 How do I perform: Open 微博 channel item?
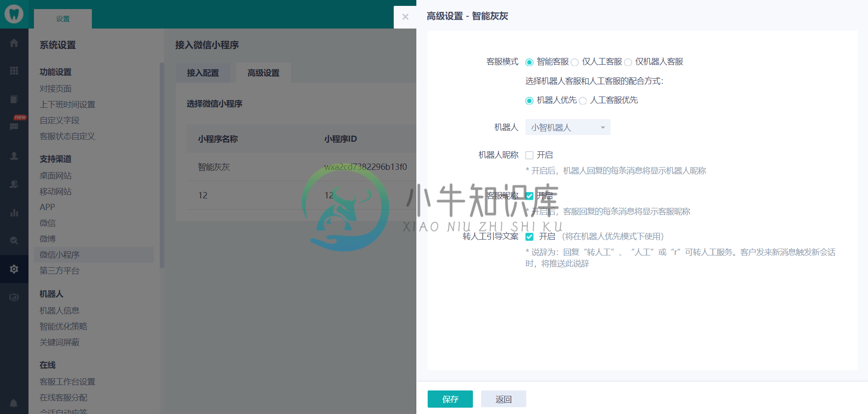tap(48, 239)
